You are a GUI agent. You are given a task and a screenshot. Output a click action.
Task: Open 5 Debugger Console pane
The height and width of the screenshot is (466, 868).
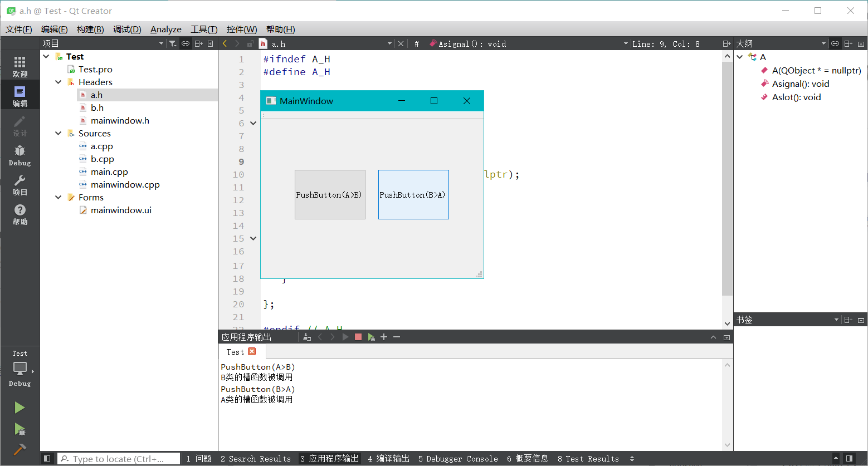coord(458,458)
